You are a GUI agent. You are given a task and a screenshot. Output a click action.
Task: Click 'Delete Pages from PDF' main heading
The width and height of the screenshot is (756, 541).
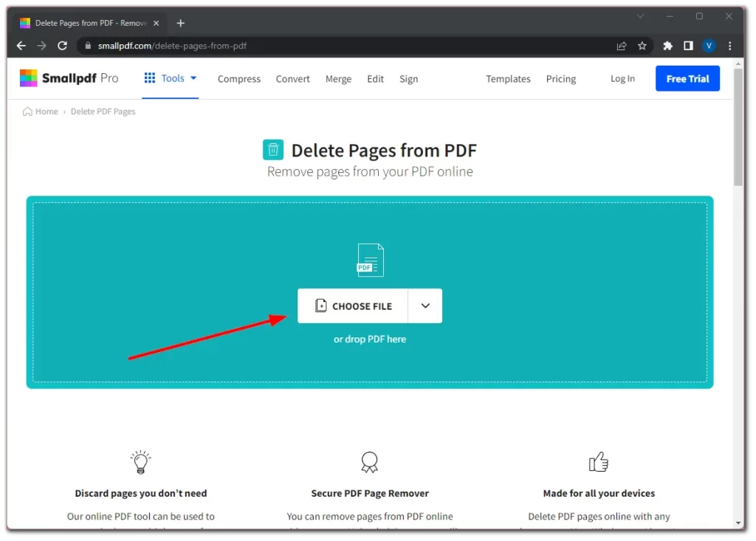pyautogui.click(x=384, y=151)
